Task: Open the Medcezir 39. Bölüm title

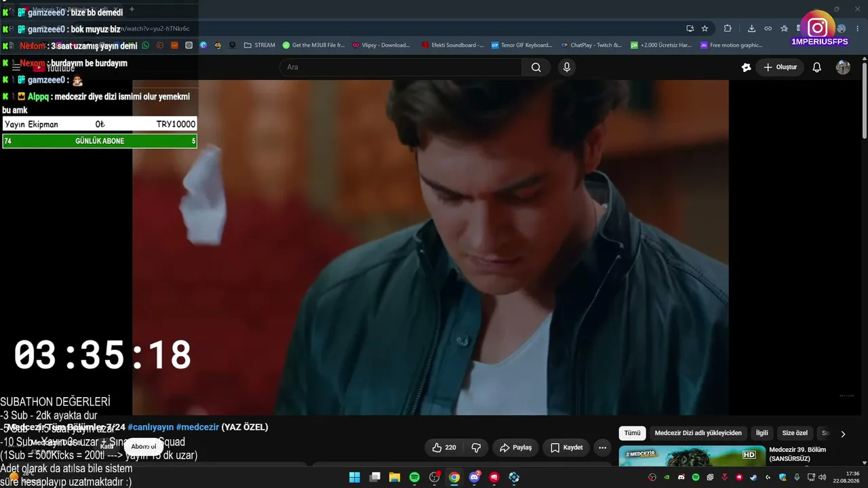Action: 798,454
